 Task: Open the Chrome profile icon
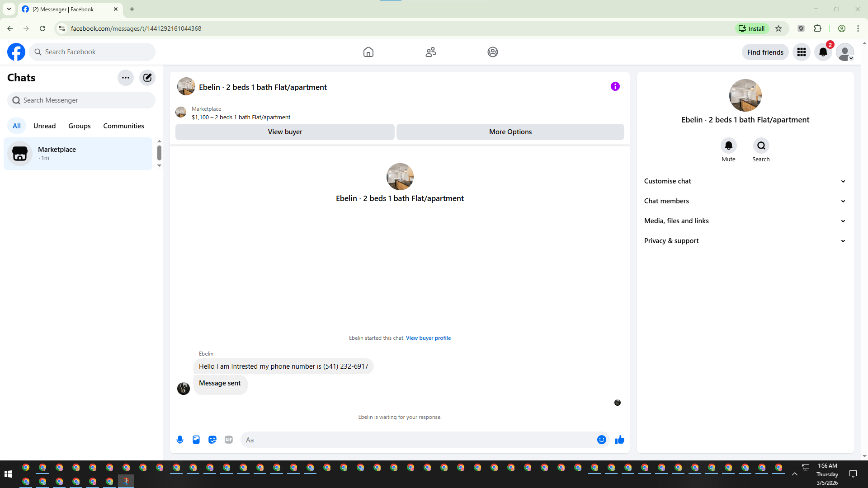[x=842, y=28]
